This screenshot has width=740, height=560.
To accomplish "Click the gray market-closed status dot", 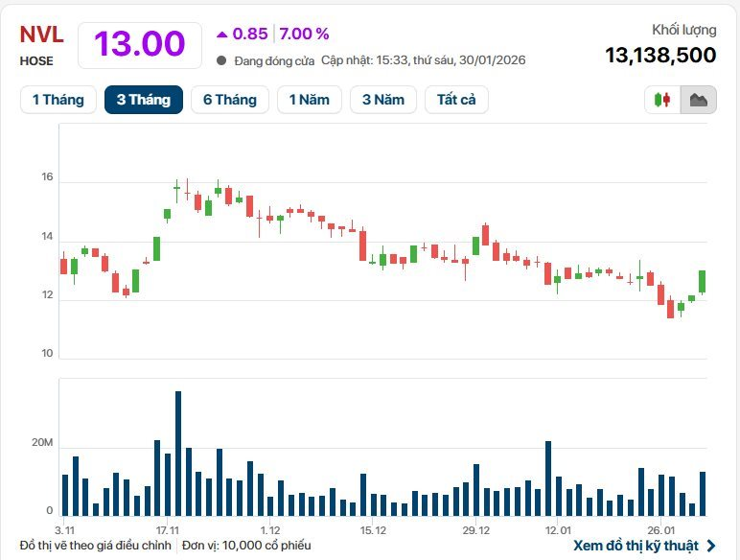I will click(222, 60).
